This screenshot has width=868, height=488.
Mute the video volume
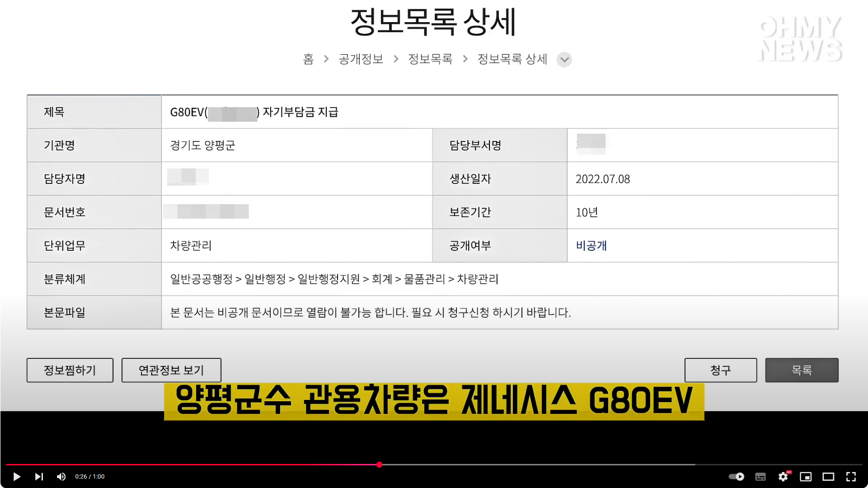click(61, 476)
